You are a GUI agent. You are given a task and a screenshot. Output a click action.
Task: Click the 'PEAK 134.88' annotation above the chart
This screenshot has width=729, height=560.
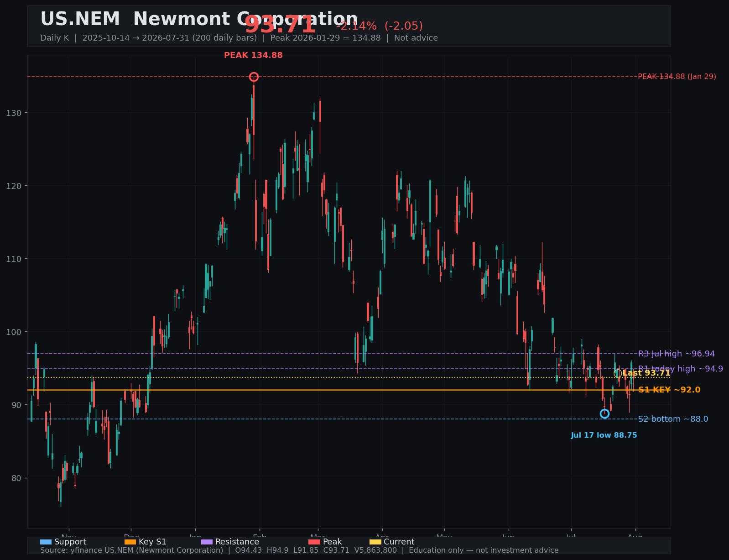tap(253, 55)
